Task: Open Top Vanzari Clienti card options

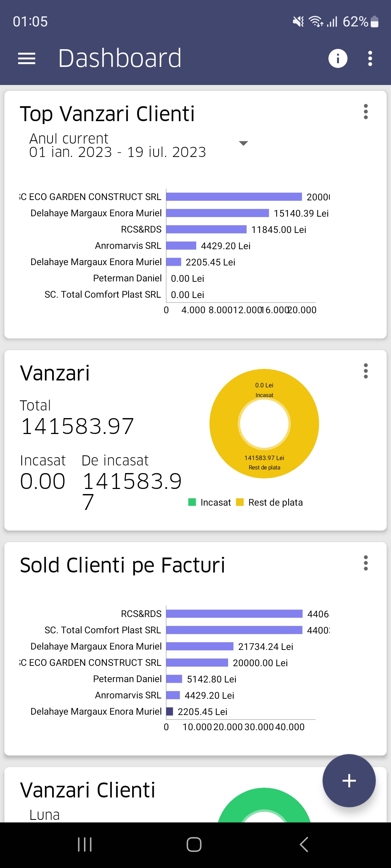Action: 366,112
